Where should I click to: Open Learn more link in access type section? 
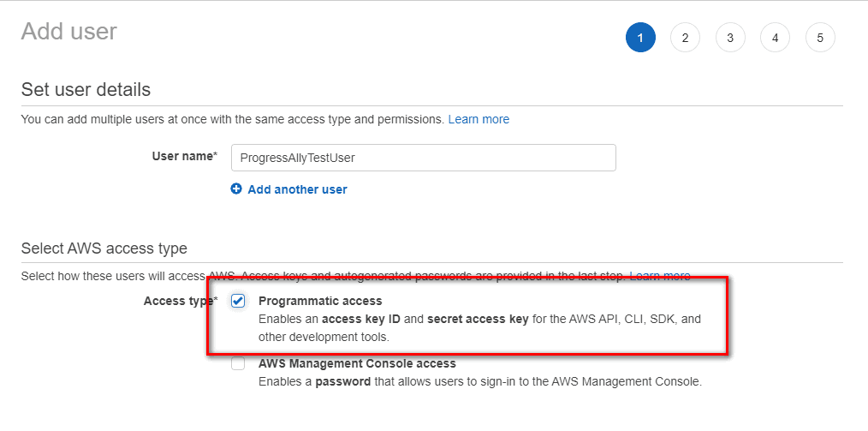point(660,276)
